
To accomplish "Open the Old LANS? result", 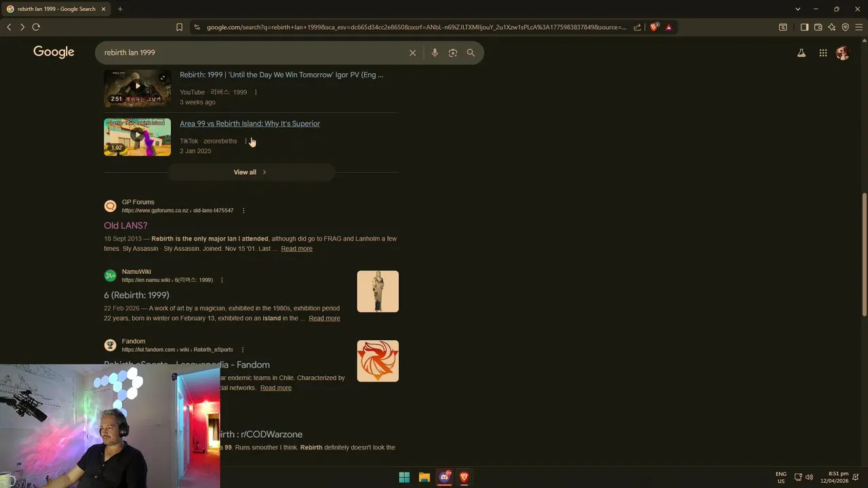I will [x=125, y=225].
